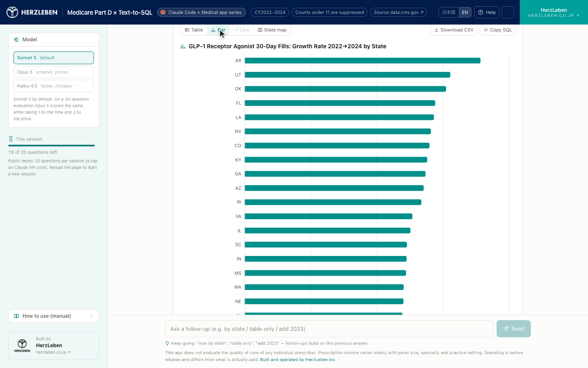Open the Built and operated by HerzLeben Inc. link
588x368 pixels.
[x=298, y=360]
